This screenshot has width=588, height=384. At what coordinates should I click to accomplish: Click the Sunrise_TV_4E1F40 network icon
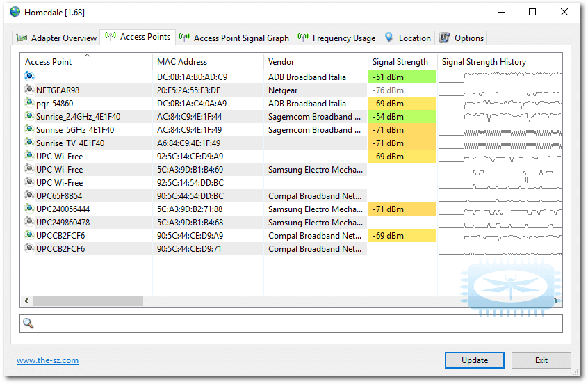tap(29, 143)
